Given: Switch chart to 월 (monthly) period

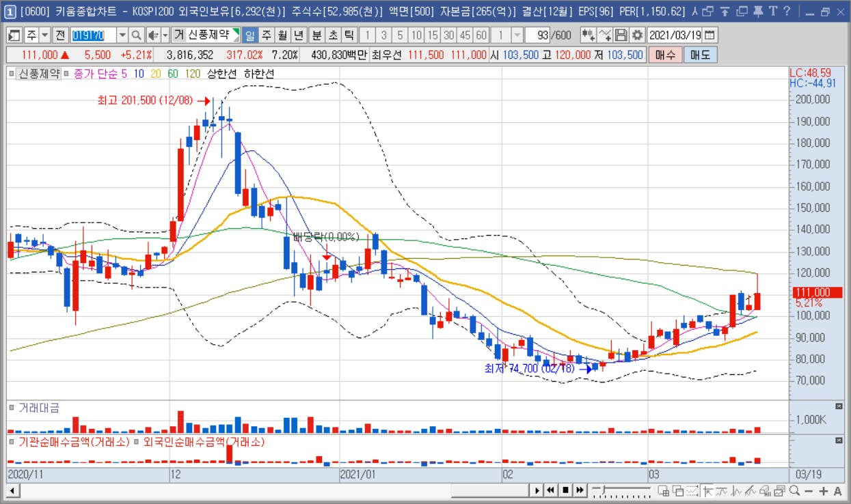Looking at the screenshot, I should [282, 35].
